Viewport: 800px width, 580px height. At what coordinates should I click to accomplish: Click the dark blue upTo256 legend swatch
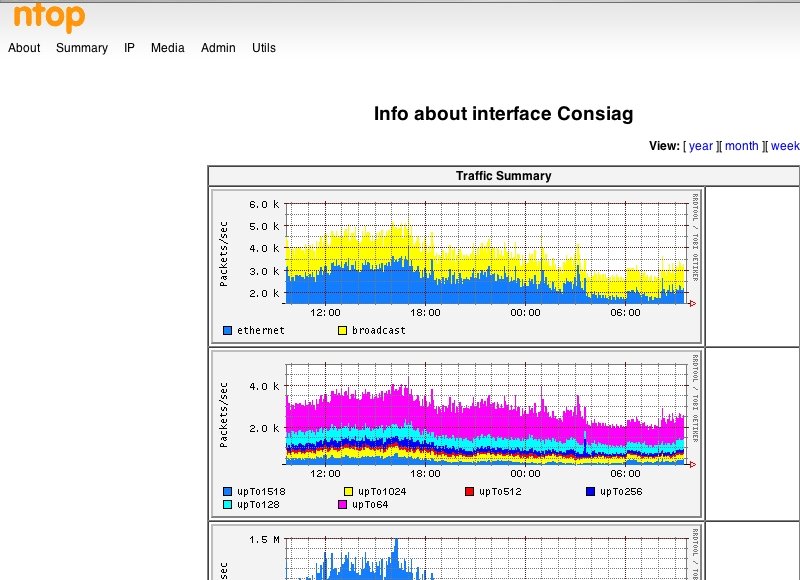pos(590,492)
